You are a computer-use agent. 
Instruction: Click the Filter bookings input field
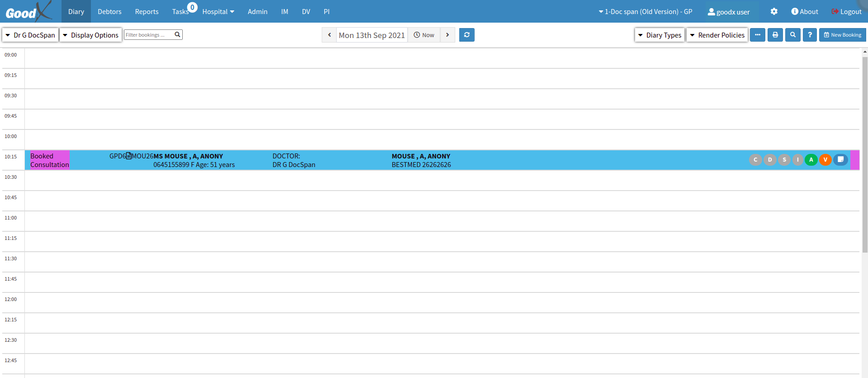[x=148, y=35]
